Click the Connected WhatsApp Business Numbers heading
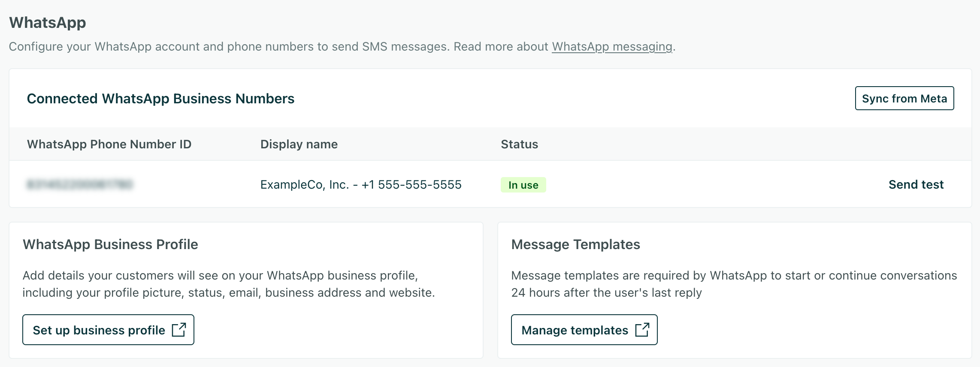This screenshot has height=367, width=980. point(161,98)
